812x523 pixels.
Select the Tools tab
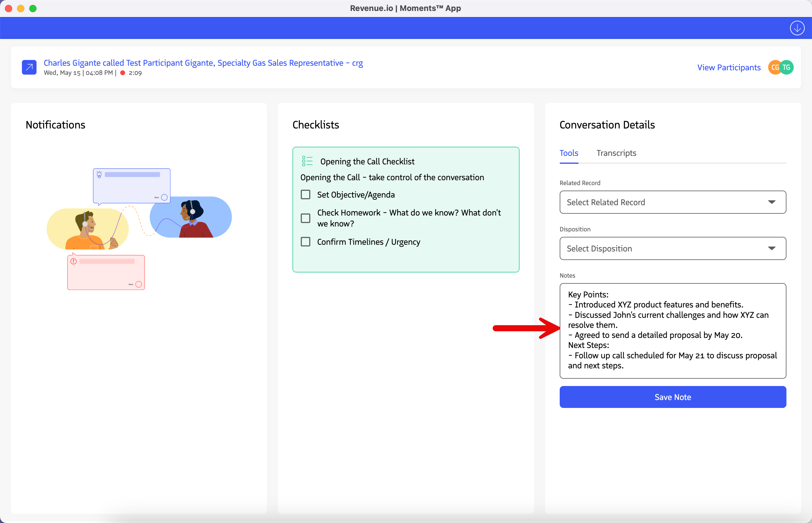point(569,153)
